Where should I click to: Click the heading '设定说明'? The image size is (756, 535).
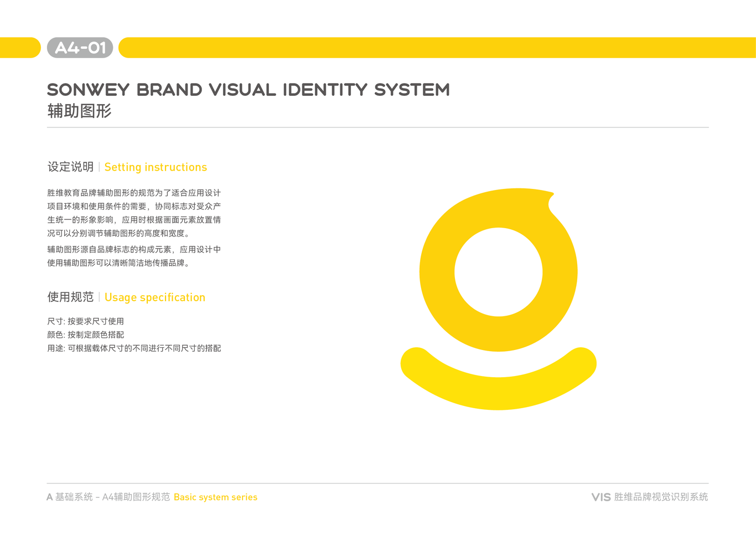70,167
